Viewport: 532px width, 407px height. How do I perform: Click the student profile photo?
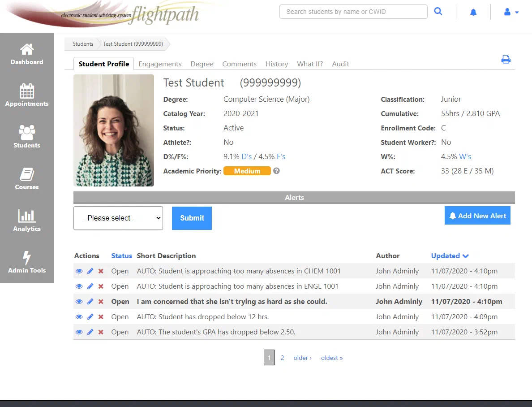(x=114, y=130)
